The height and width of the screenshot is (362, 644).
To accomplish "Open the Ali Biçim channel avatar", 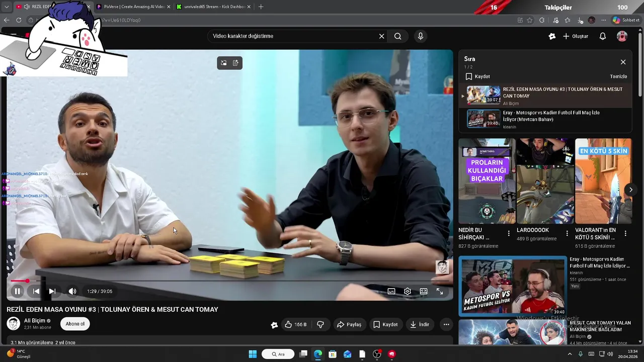I will point(14,324).
